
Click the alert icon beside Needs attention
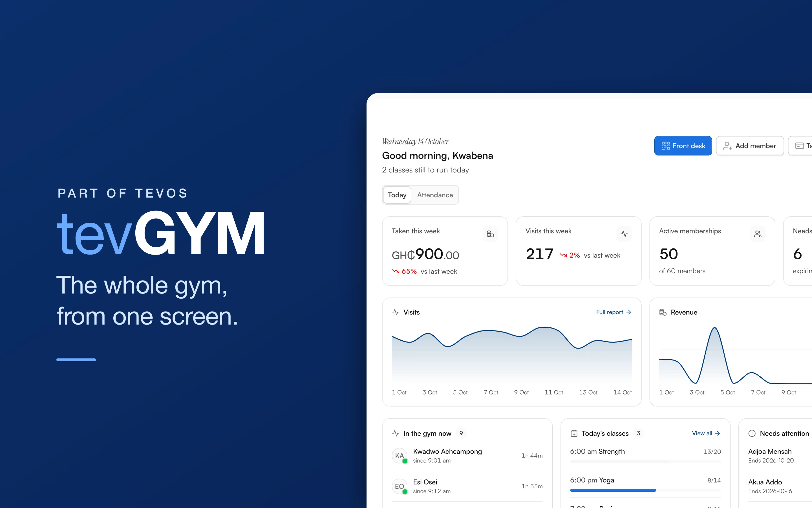click(x=752, y=433)
